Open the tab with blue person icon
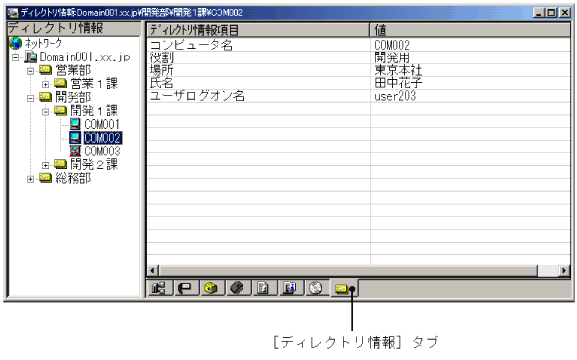 point(290,287)
